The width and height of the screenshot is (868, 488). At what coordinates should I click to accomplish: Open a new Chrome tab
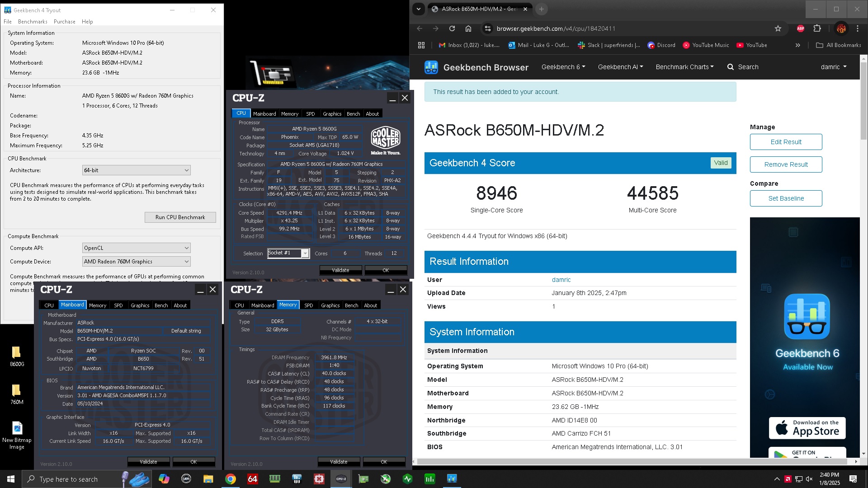(x=541, y=9)
